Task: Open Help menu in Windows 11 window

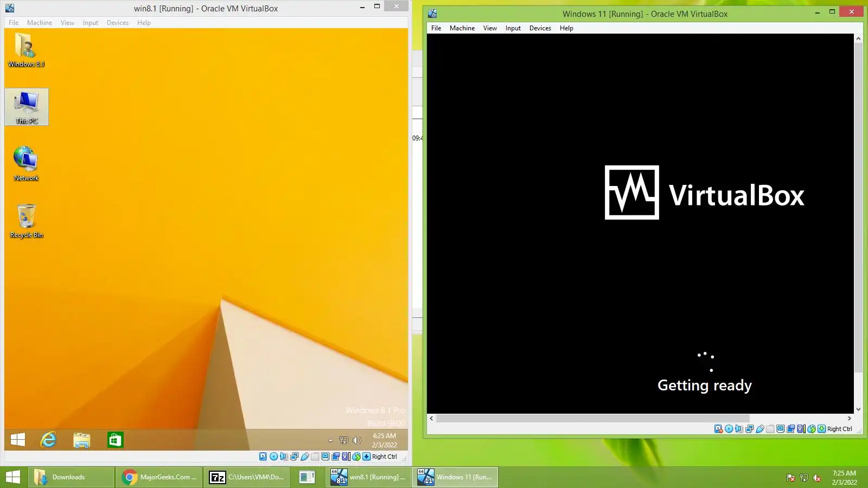Action: (566, 28)
